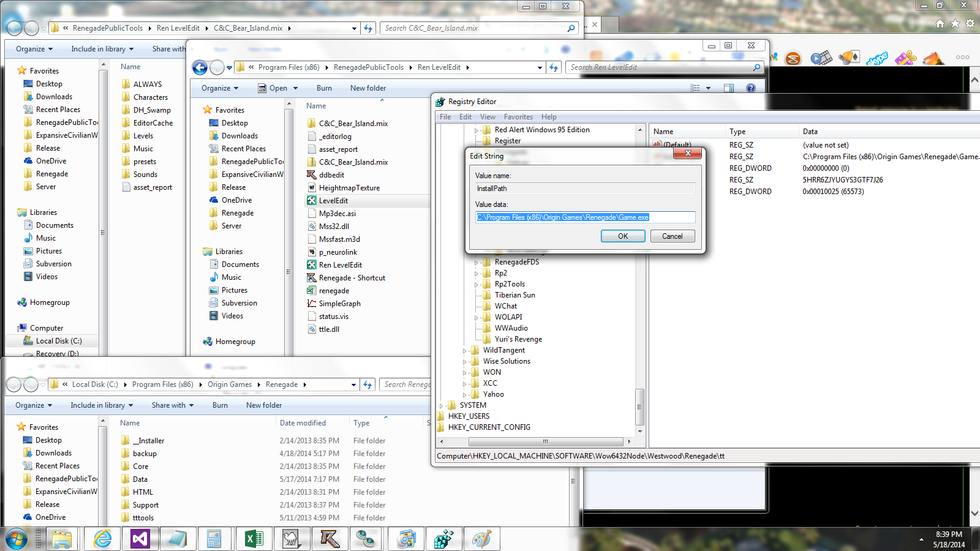The image size is (980, 551).
Task: Open the Favorites menu in Registry Editor
Action: pyautogui.click(x=518, y=117)
